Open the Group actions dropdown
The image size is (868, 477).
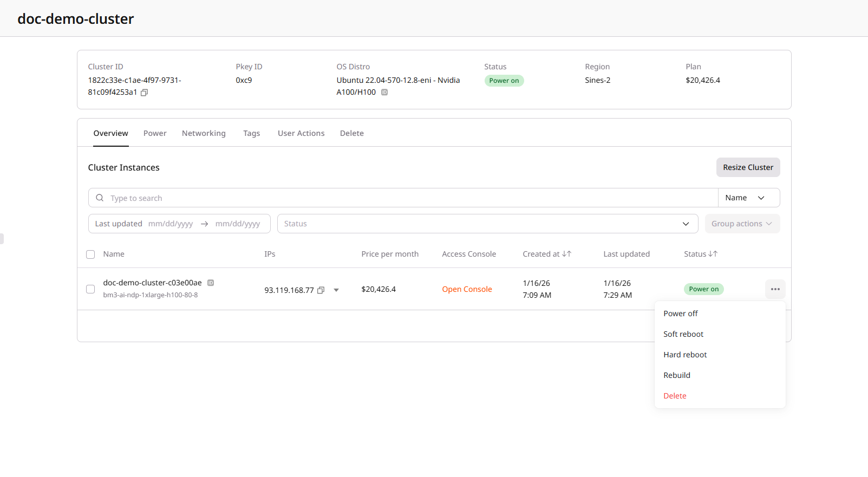tap(742, 224)
